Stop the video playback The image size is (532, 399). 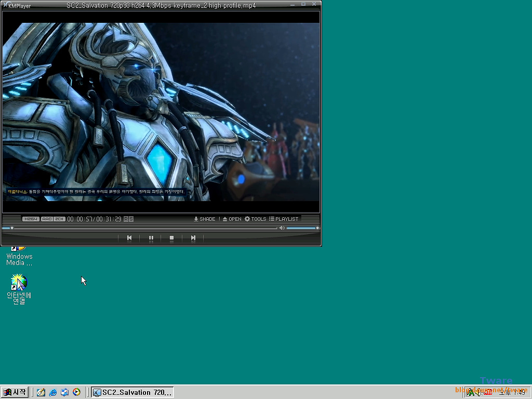pyautogui.click(x=171, y=238)
